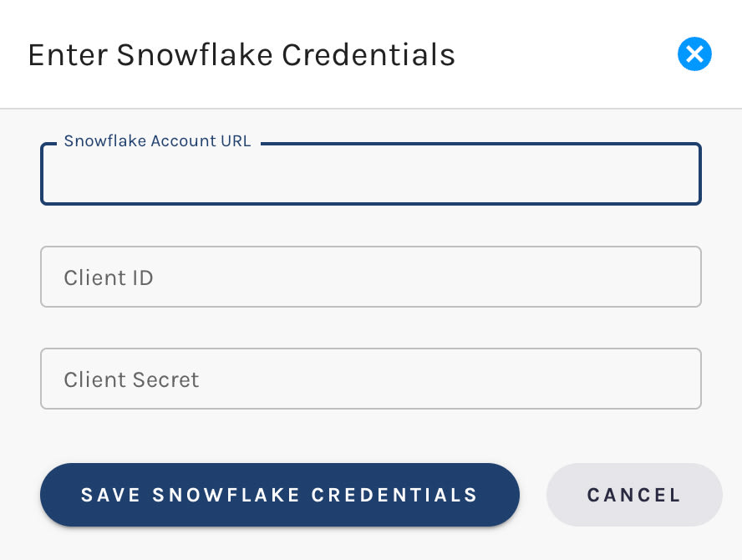The width and height of the screenshot is (742, 560).
Task: Cancel entering Snowflake credentials
Action: 633,495
